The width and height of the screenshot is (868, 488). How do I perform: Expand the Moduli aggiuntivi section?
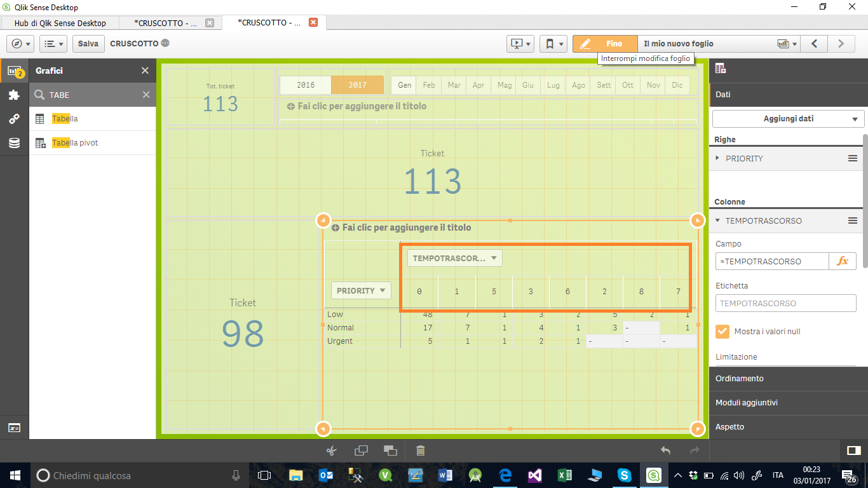789,402
